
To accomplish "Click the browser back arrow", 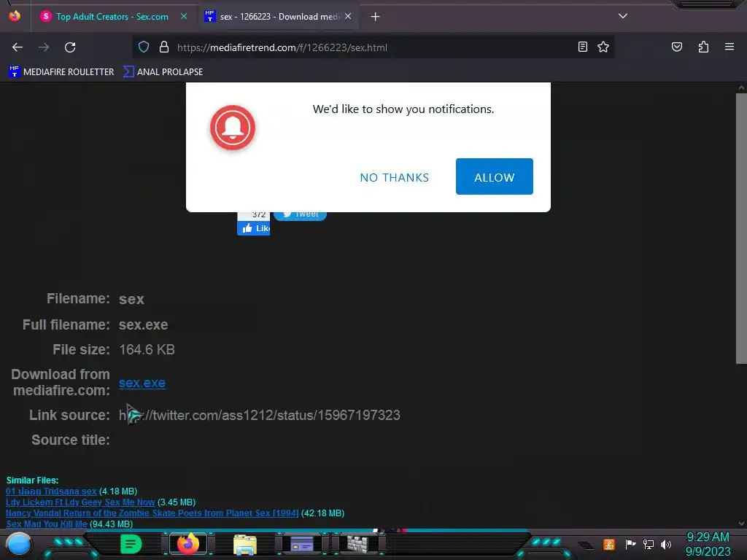I will [x=18, y=47].
